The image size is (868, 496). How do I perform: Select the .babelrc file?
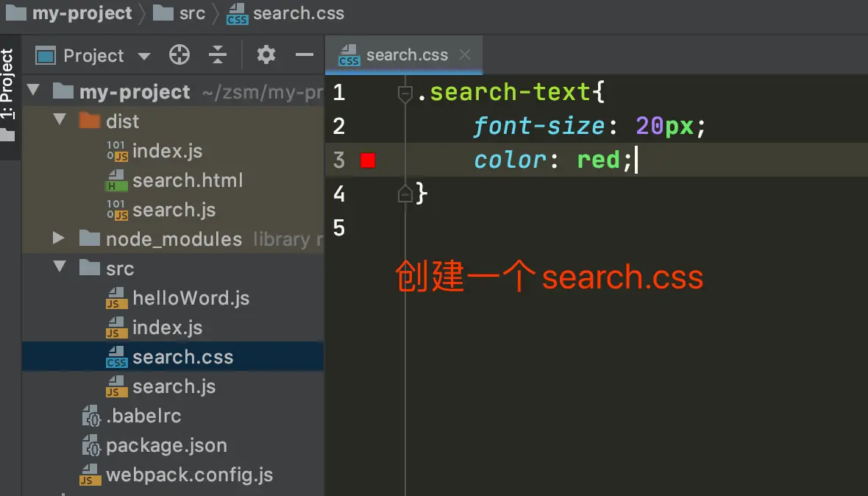coord(173,416)
